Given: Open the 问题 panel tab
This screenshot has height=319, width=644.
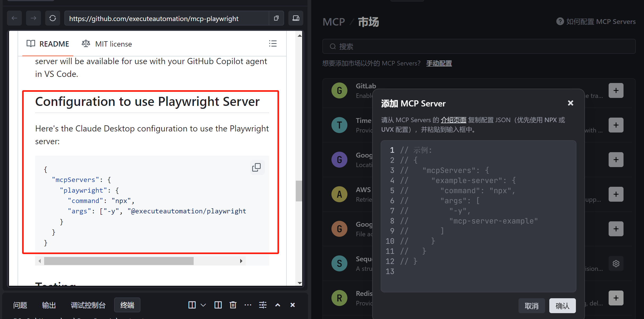Looking at the screenshot, I should [x=20, y=305].
